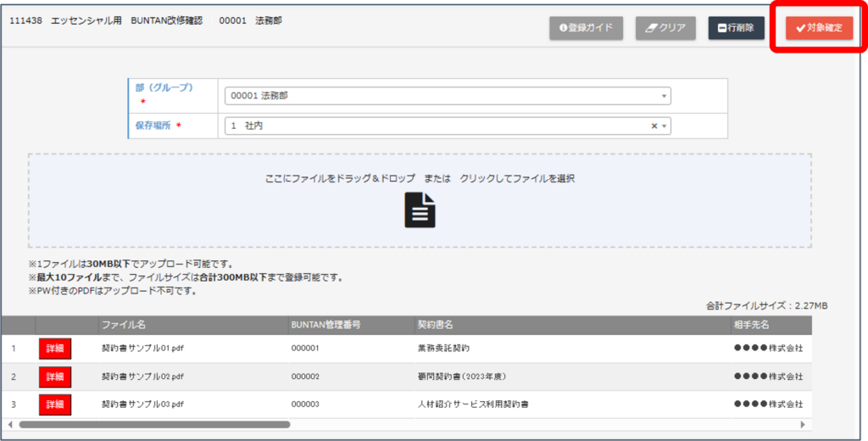Expand the 保存場所 dropdown arrow
This screenshot has height=441, width=868.
point(665,126)
